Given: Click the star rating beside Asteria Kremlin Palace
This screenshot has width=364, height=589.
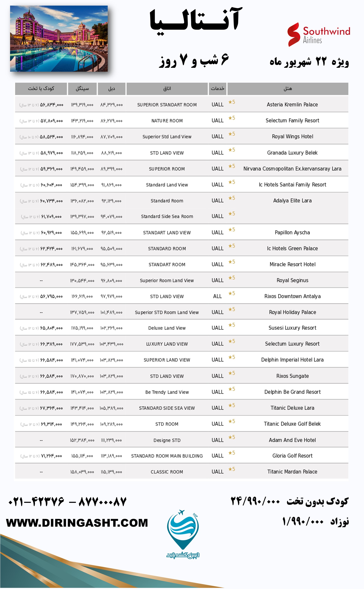Looking at the screenshot, I should pos(232,102).
